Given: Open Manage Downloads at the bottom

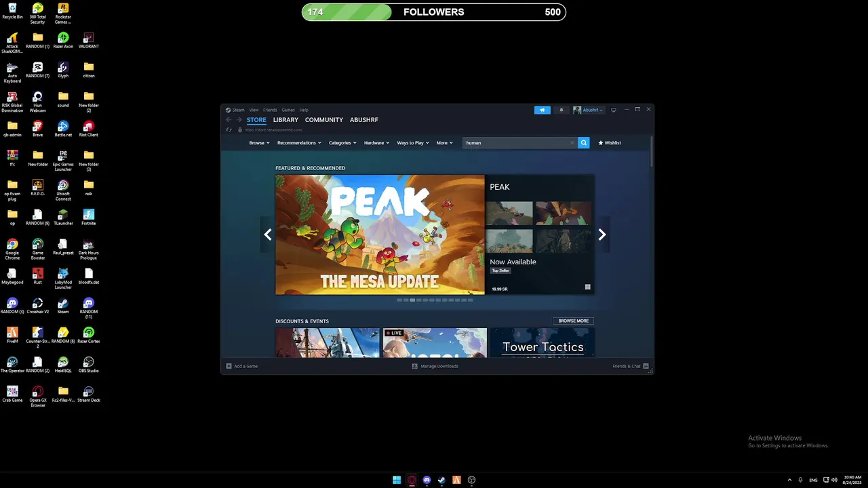Looking at the screenshot, I should 435,366.
